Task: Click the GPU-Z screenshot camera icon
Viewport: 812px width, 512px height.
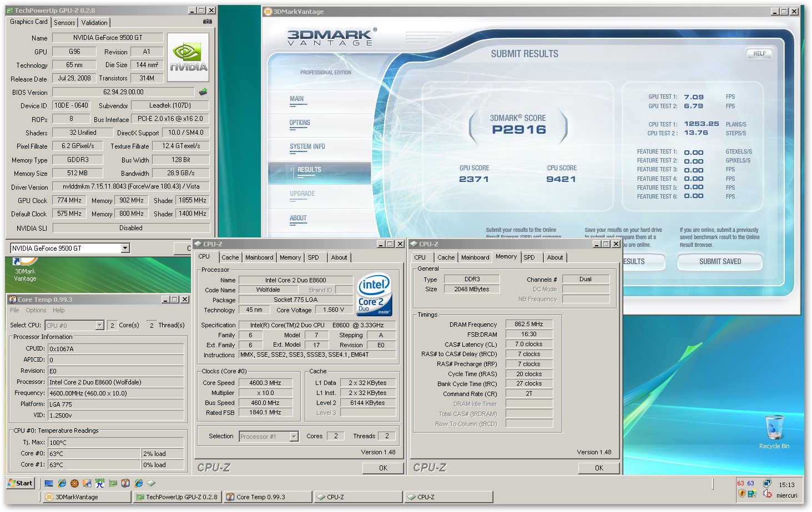Action: pyautogui.click(x=207, y=22)
